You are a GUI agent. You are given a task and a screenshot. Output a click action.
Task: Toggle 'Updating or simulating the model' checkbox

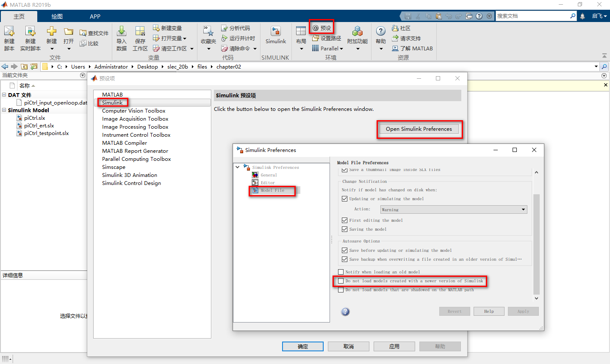[x=344, y=199]
